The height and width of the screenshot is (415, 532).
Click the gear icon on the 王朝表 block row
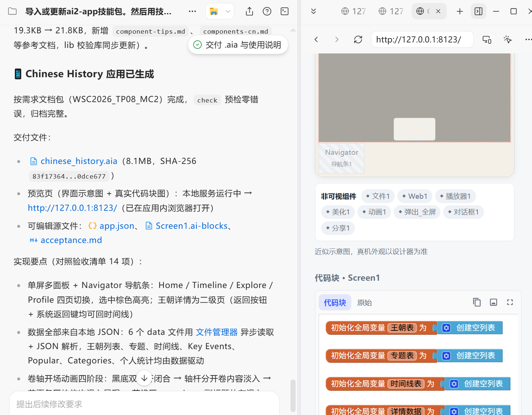tap(446, 328)
